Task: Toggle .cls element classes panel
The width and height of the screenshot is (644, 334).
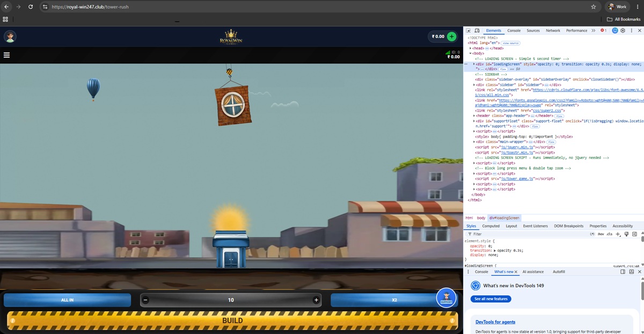Action: click(610, 234)
